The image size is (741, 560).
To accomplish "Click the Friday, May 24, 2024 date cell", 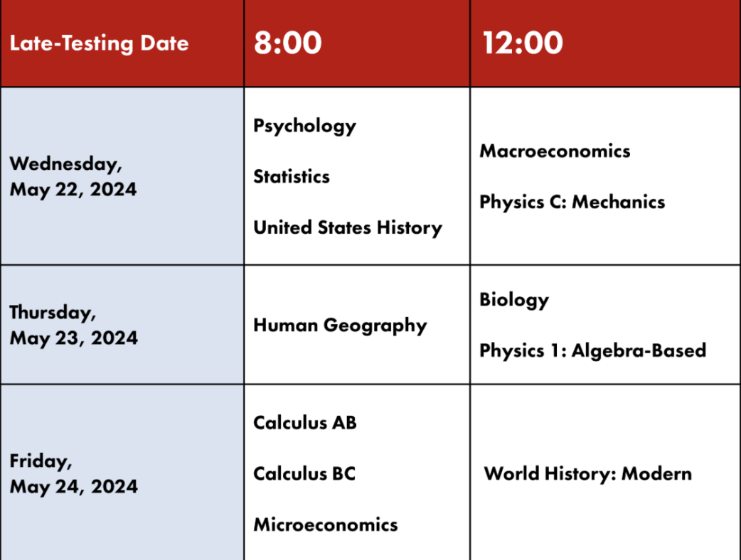I will coord(122,473).
